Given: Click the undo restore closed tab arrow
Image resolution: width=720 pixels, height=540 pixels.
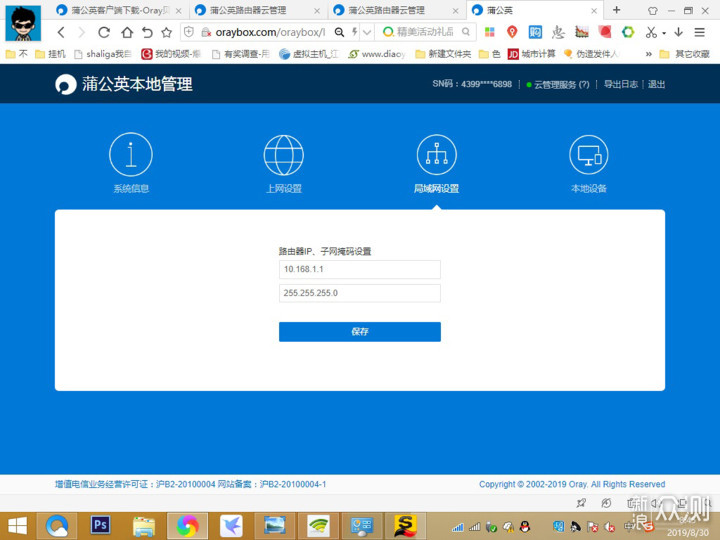Looking at the screenshot, I should coord(147,32).
